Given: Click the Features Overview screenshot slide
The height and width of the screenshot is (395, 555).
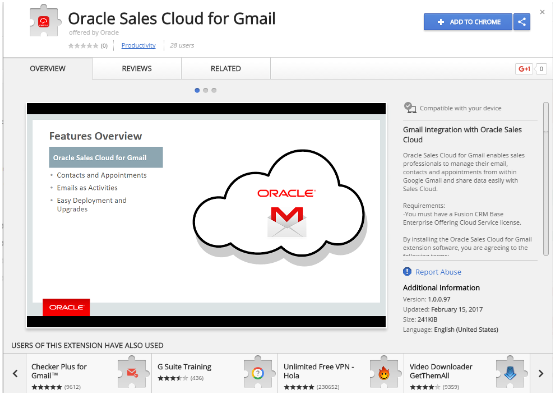Looking at the screenshot, I should (206, 215).
